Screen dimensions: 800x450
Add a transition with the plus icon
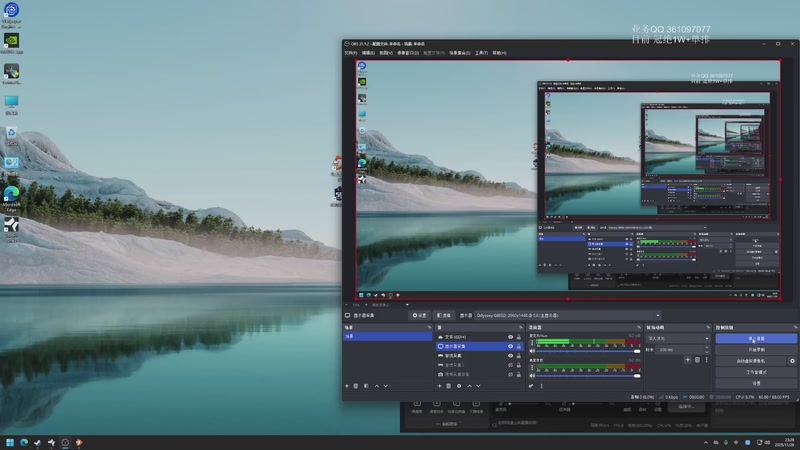click(687, 360)
